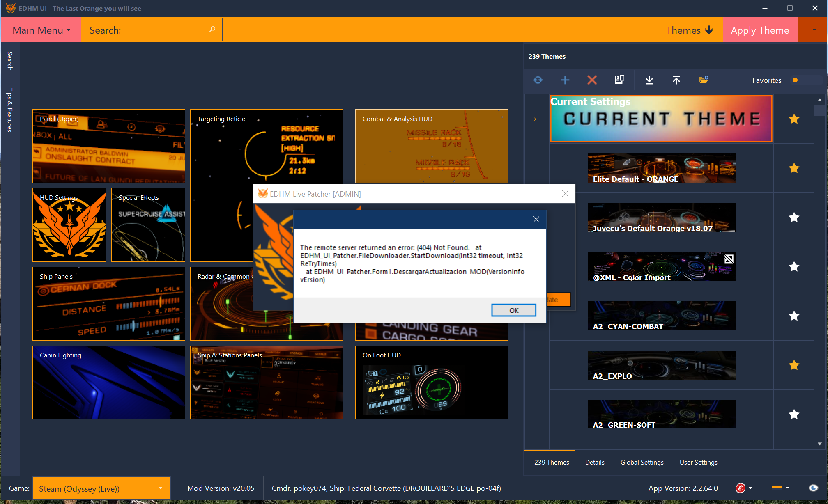Click the blue plus add theme icon

565,80
